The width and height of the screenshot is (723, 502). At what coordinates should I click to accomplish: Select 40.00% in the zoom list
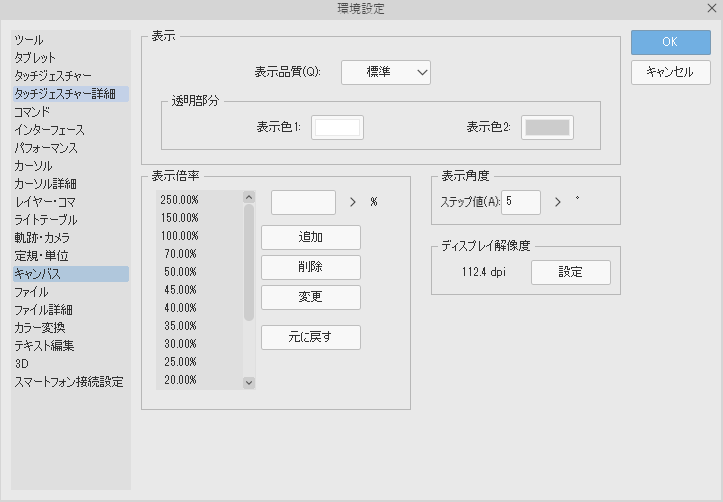199,308
